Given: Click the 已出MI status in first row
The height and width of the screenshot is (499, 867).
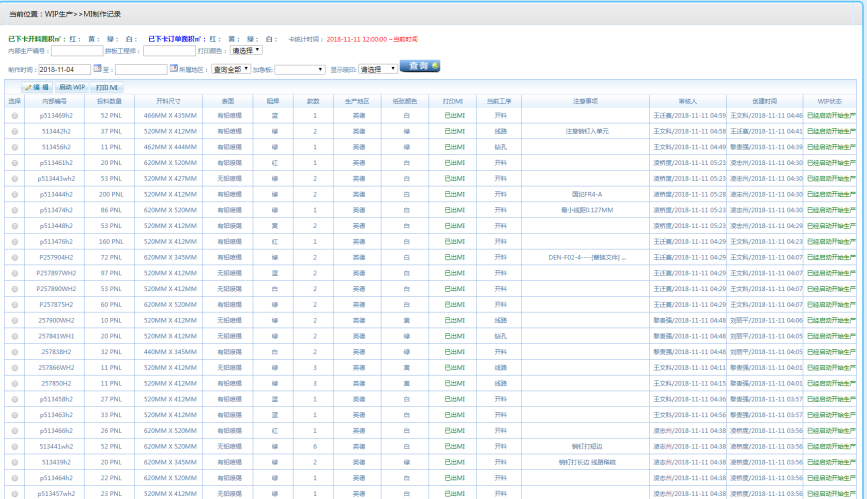Looking at the screenshot, I should pos(453,116).
